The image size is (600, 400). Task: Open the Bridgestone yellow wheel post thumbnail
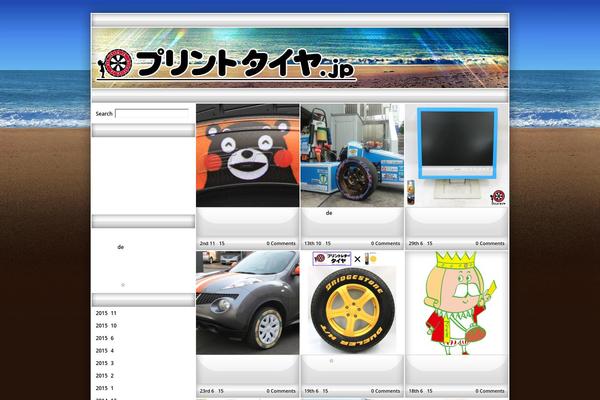pos(352,303)
